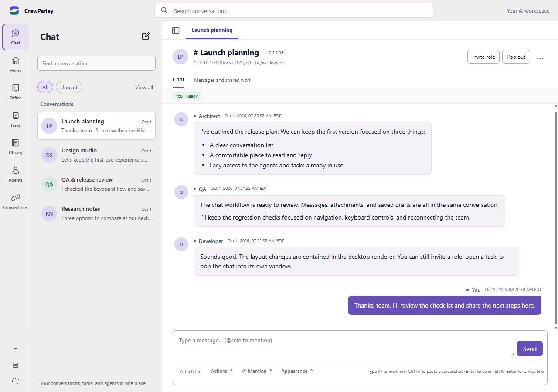
Task: Click Edit title link
Action: coord(275,52)
